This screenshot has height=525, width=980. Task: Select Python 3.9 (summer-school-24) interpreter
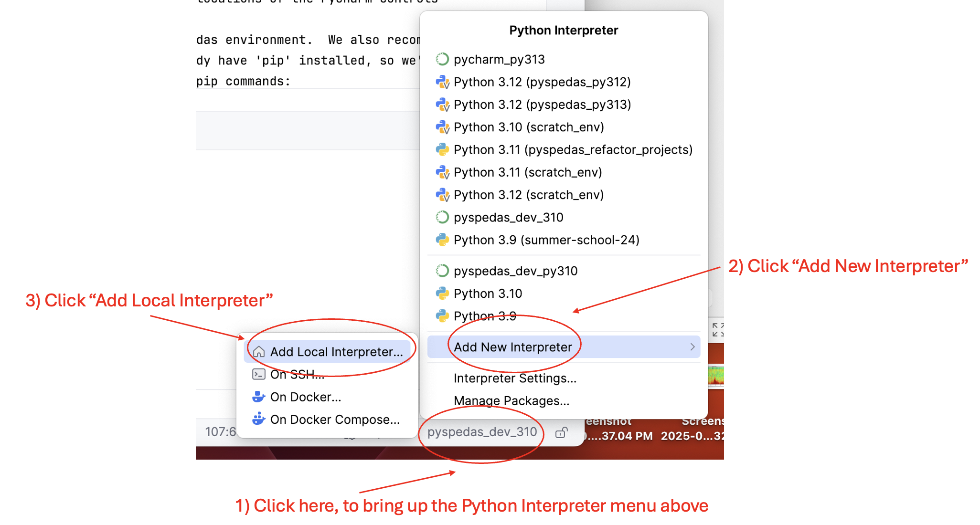(564, 240)
